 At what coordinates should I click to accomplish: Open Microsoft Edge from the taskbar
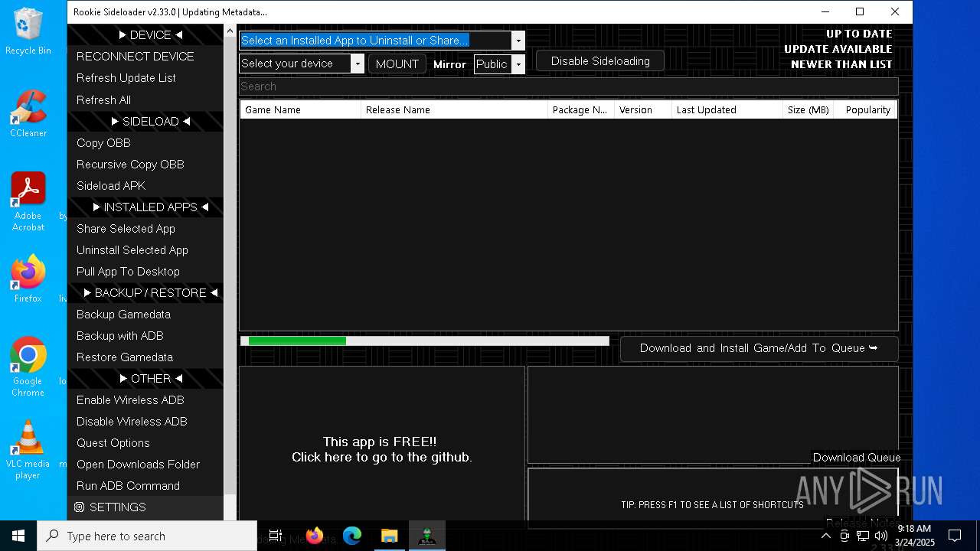pos(352,536)
